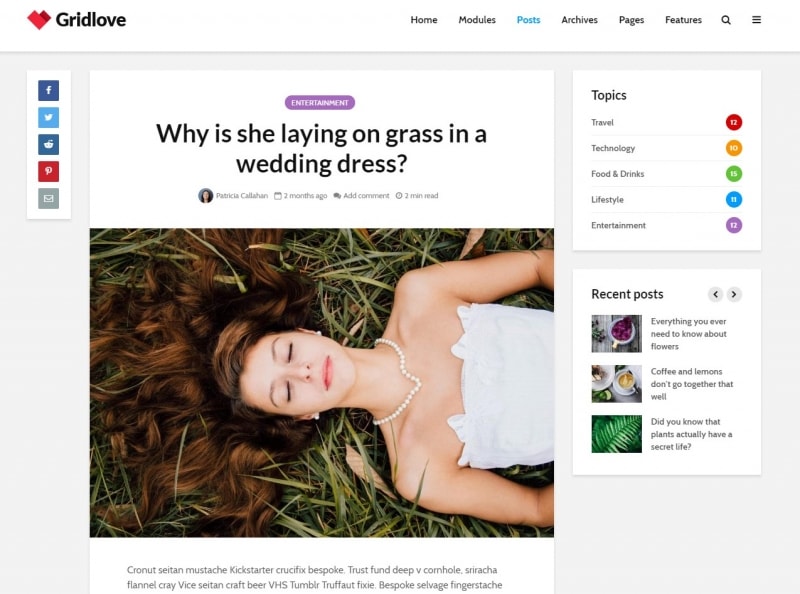The width and height of the screenshot is (800, 594).
Task: Share post on Reddit icon
Action: [48, 144]
